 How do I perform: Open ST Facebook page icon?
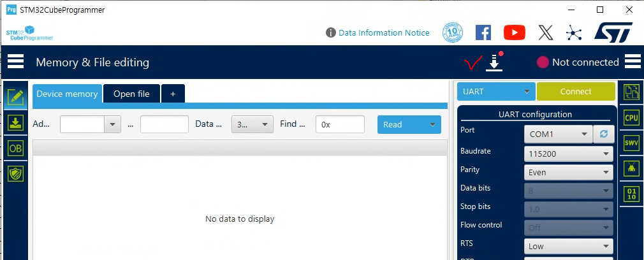coord(483,32)
